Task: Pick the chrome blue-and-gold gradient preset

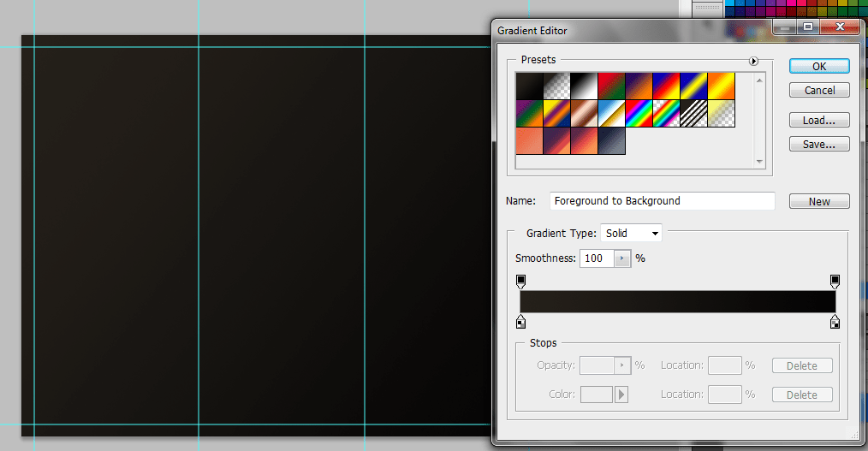Action: 611,113
